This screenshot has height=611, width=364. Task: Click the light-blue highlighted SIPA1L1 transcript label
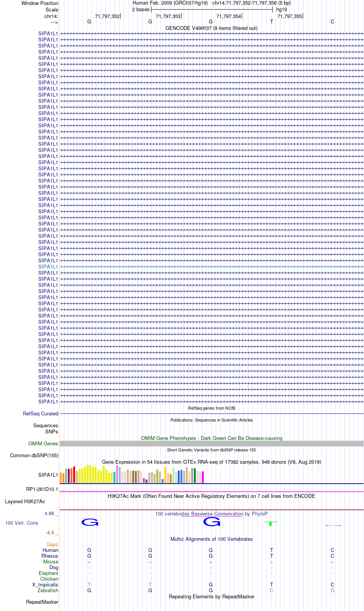(48, 267)
